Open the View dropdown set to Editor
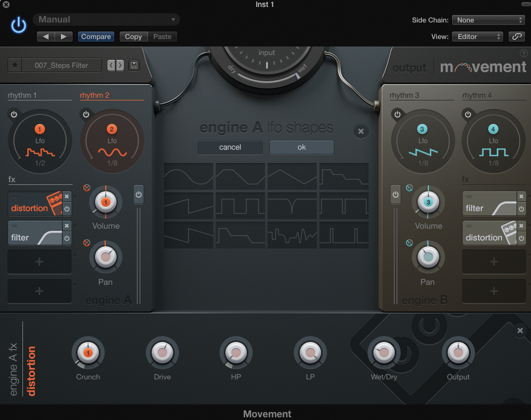531x420 pixels. coord(478,36)
